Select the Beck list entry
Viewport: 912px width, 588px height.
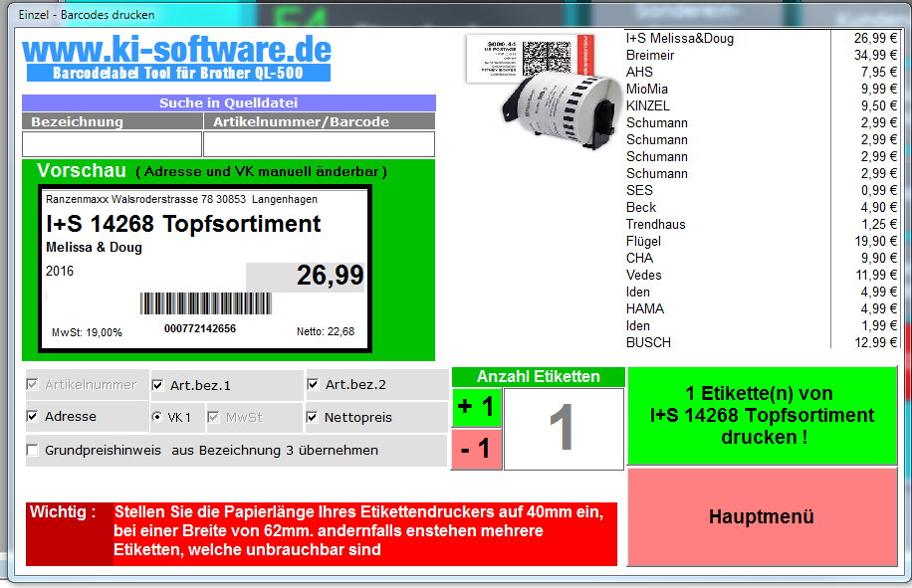762,207
